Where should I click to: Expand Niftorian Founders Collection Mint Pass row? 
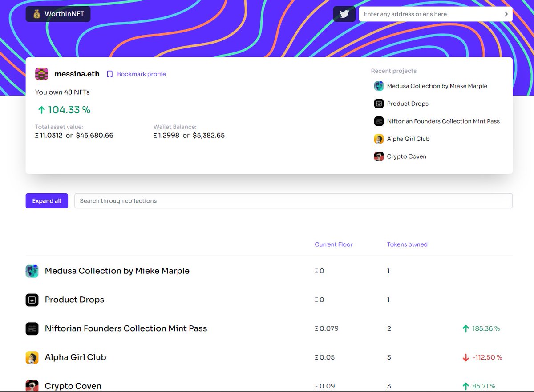(x=269, y=329)
